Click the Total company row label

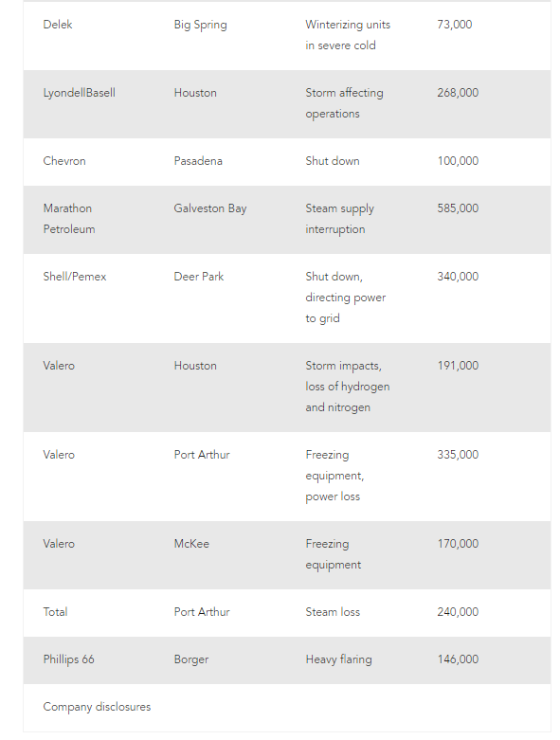tap(55, 612)
